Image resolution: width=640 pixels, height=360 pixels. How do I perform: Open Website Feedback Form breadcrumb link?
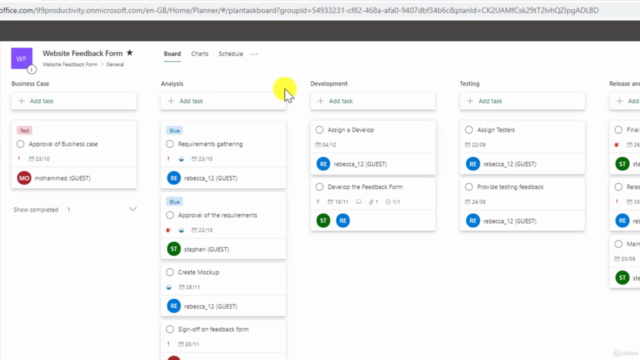tap(70, 64)
